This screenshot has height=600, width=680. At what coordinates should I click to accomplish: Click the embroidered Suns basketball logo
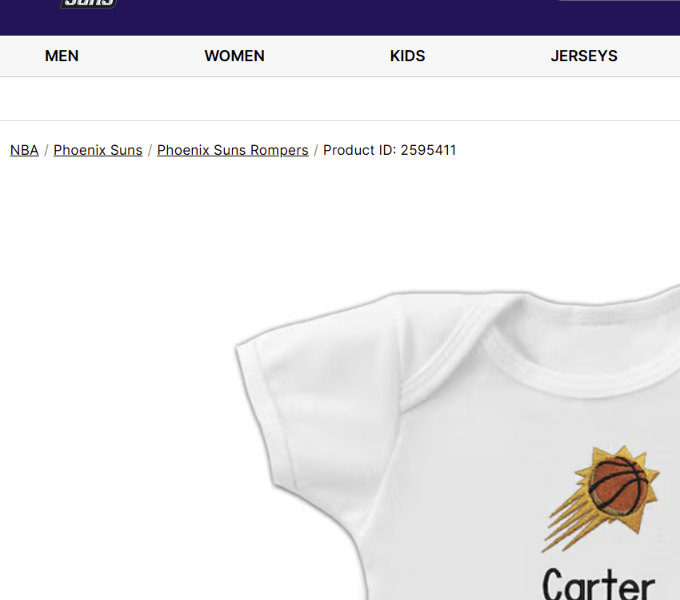tap(601, 499)
